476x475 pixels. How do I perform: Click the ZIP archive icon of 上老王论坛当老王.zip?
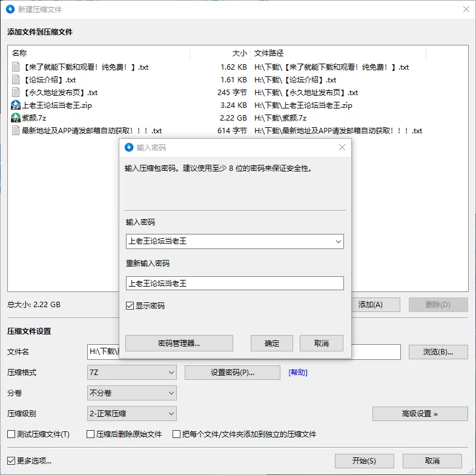tap(16, 105)
